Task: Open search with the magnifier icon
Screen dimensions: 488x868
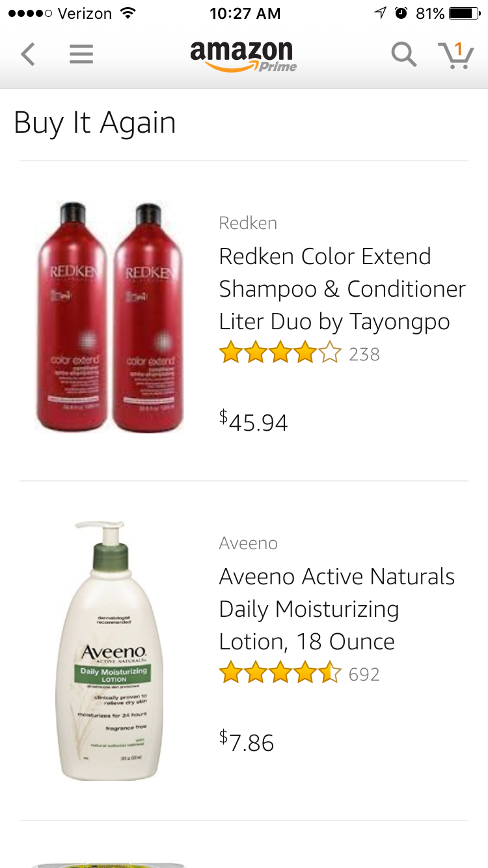Action: click(x=403, y=55)
